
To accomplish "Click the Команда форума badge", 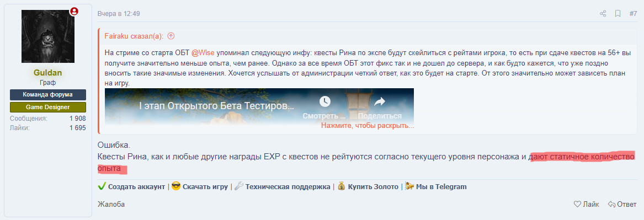I will coord(47,94).
